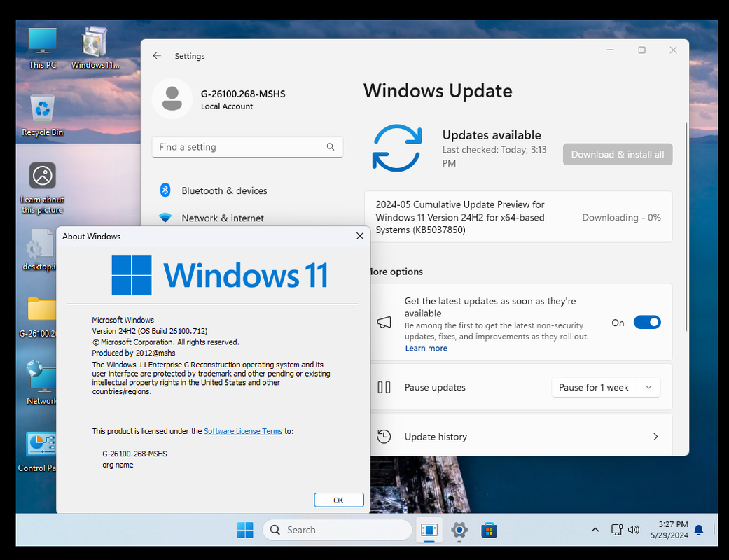
Task: Open the Recycle Bin icon
Action: (42, 115)
